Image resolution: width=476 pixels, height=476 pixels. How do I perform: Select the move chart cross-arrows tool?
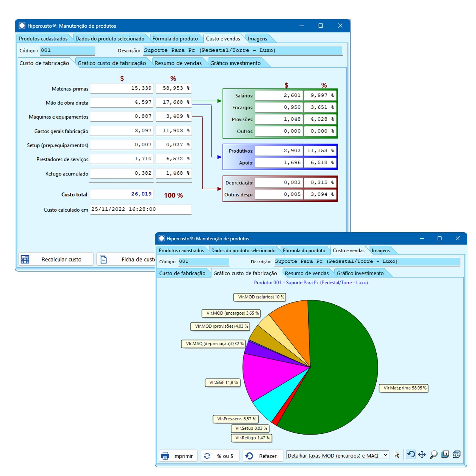[422, 454]
